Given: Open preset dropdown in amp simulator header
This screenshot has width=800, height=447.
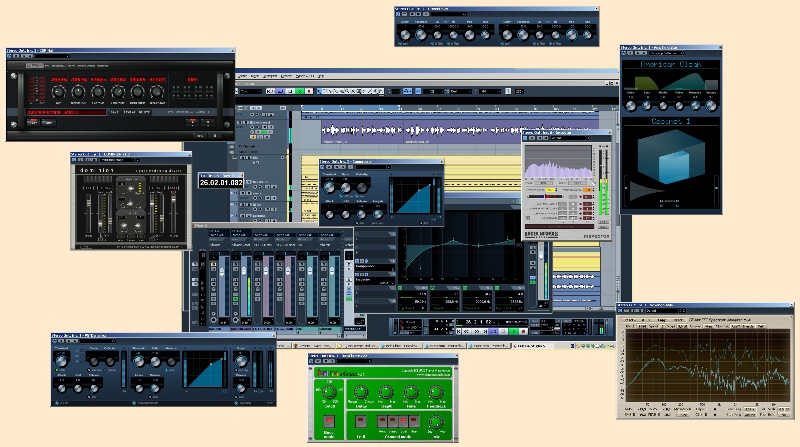Looking at the screenshot, I should 667,53.
